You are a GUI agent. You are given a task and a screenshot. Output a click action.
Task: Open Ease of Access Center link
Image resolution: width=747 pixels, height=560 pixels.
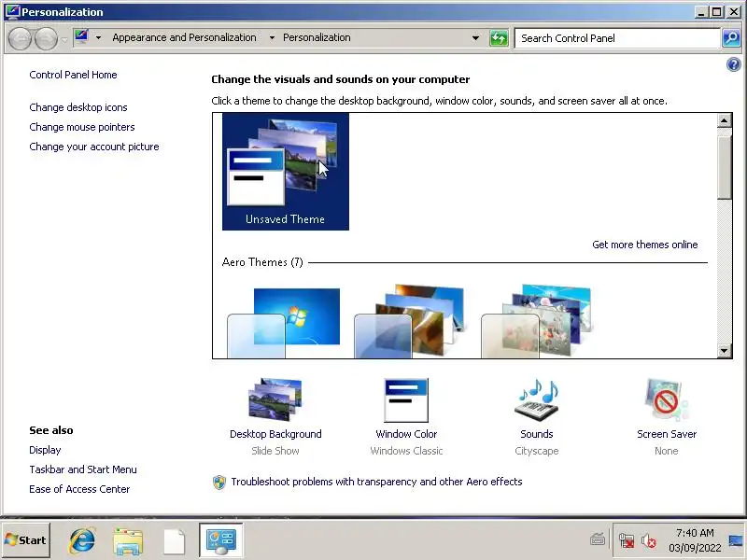point(79,489)
